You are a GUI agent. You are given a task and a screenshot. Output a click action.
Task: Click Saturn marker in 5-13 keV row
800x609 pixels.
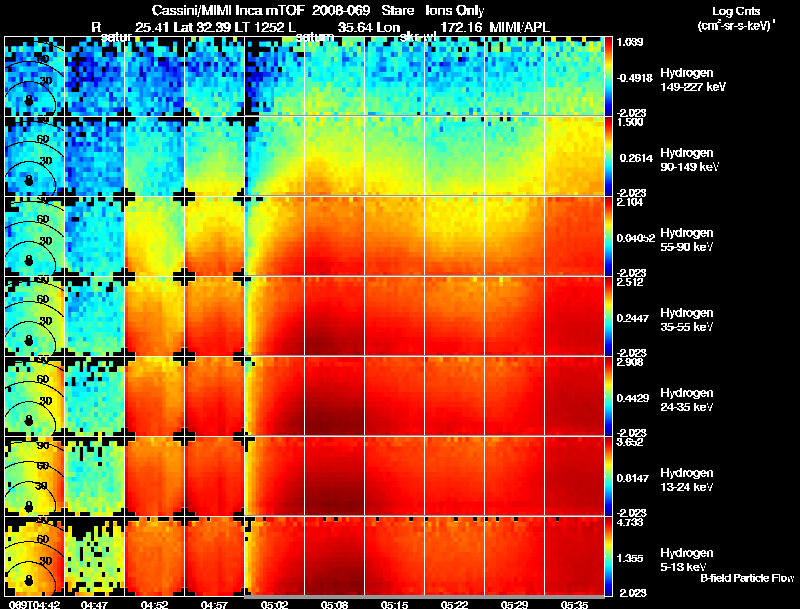(x=29, y=580)
